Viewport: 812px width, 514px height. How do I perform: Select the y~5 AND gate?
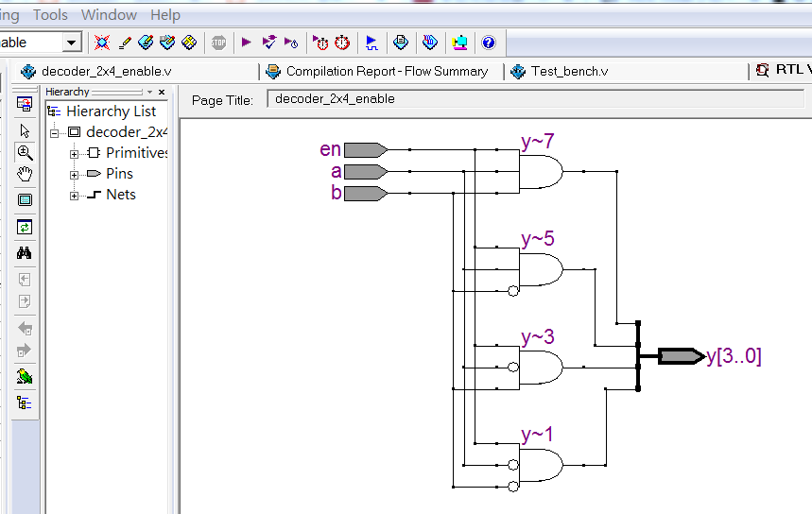[541, 269]
